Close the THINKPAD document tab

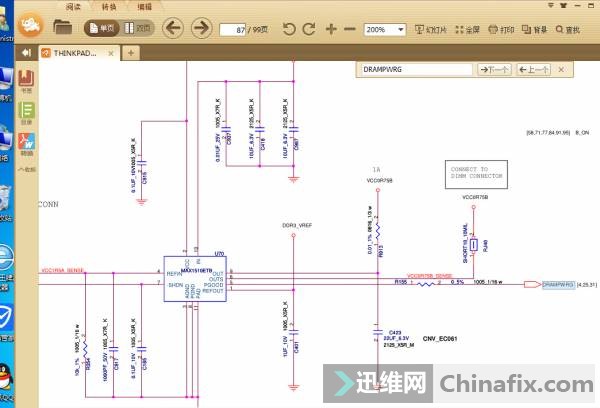111,54
